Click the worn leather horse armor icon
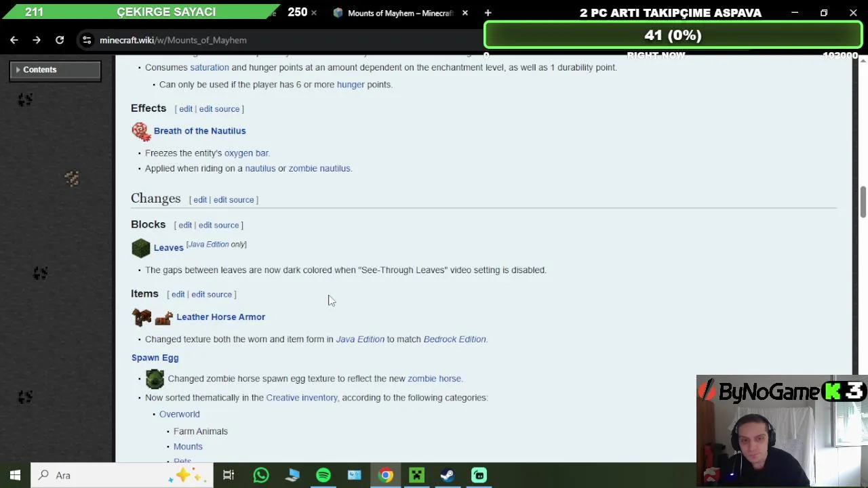The width and height of the screenshot is (868, 488). tap(141, 317)
